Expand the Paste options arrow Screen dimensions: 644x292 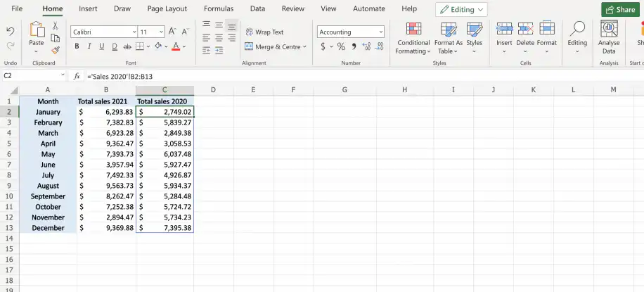coord(36,52)
